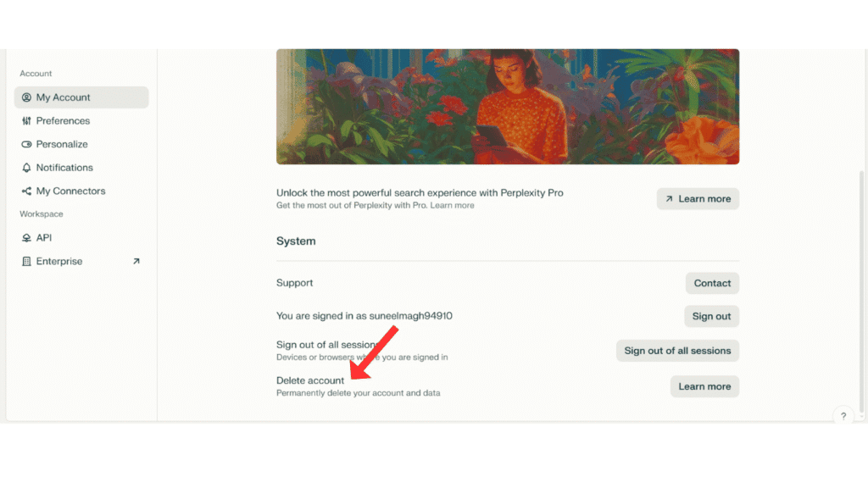The height and width of the screenshot is (488, 868).
Task: Follow the inline Learn more link under Pro
Action: [452, 206]
